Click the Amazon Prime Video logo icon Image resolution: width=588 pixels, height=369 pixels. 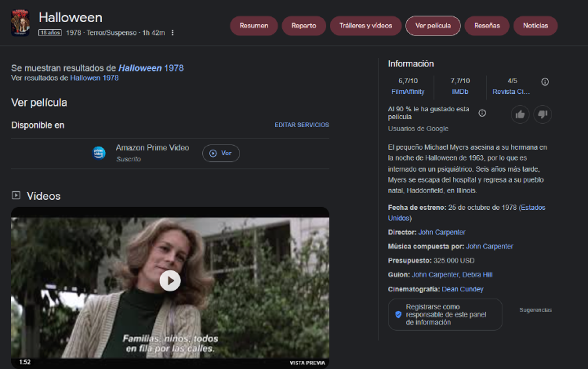click(x=100, y=153)
